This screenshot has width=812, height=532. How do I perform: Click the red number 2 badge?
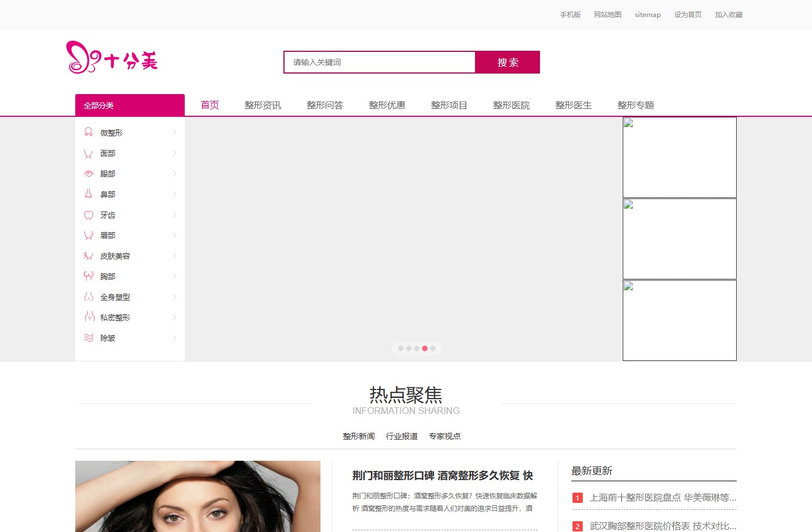click(577, 526)
